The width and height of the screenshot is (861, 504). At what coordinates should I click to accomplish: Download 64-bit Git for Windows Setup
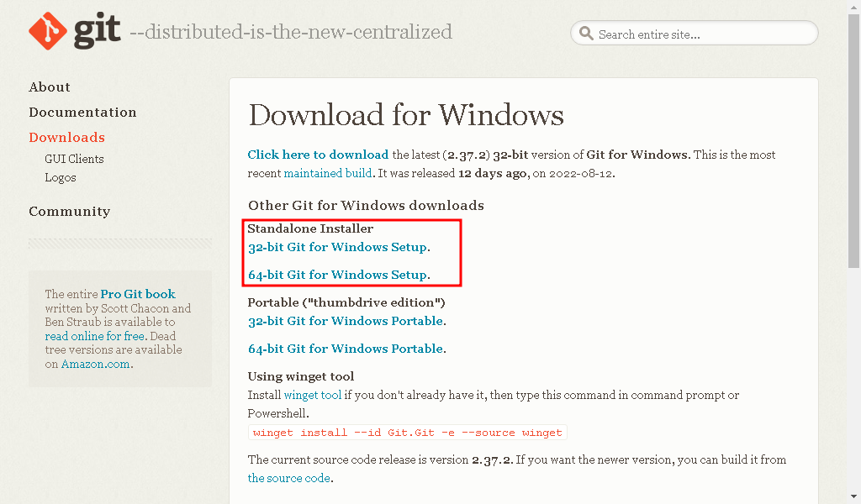click(338, 275)
